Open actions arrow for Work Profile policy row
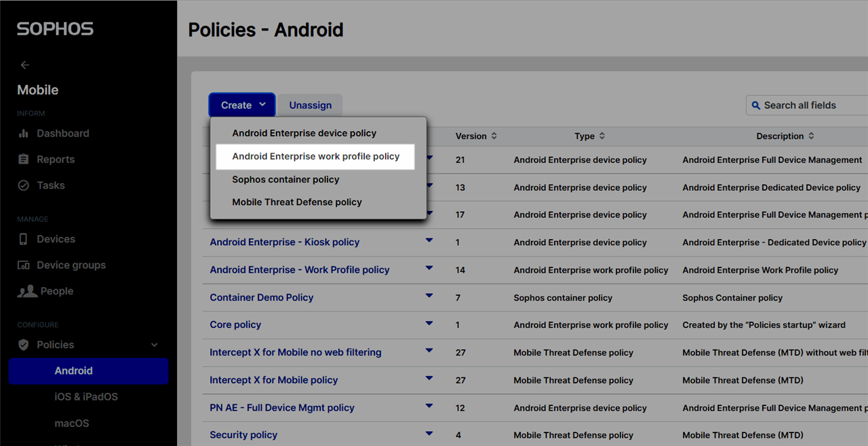The width and height of the screenshot is (868, 446). coord(429,268)
